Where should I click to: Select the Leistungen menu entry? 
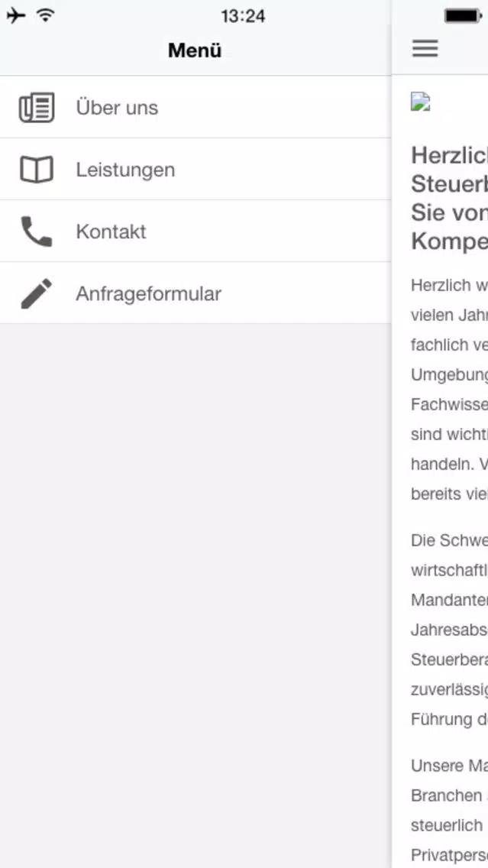(x=196, y=170)
